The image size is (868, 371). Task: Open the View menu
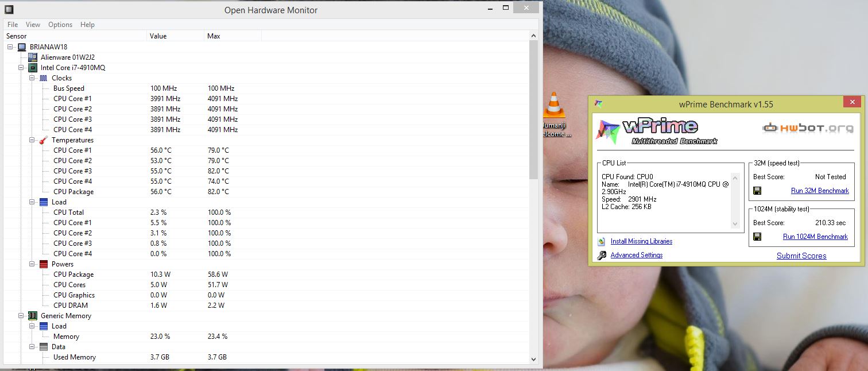pos(33,25)
